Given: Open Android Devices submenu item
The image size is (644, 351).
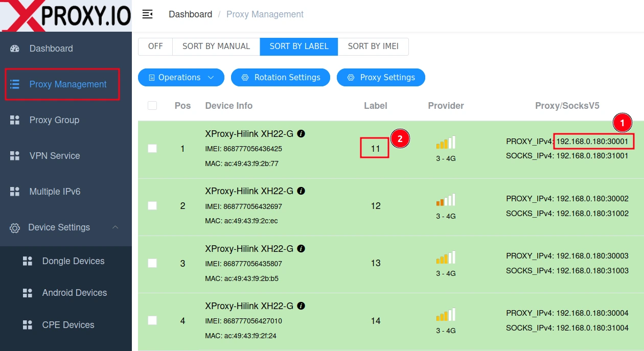Looking at the screenshot, I should pos(66,293).
